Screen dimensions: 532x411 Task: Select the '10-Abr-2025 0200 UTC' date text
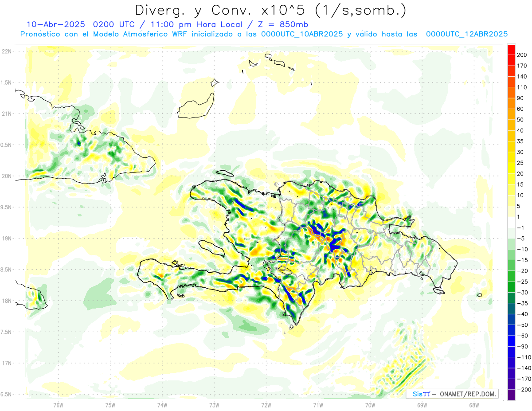point(81,24)
